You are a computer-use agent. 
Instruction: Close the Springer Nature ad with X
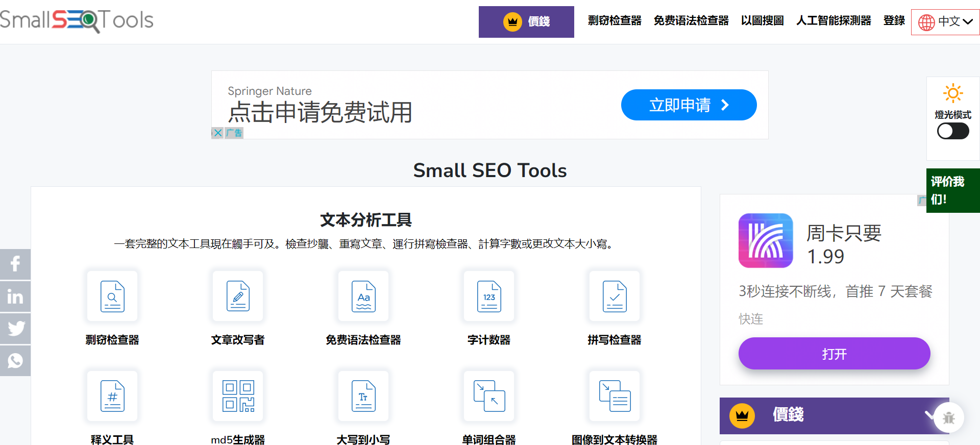pyautogui.click(x=218, y=133)
